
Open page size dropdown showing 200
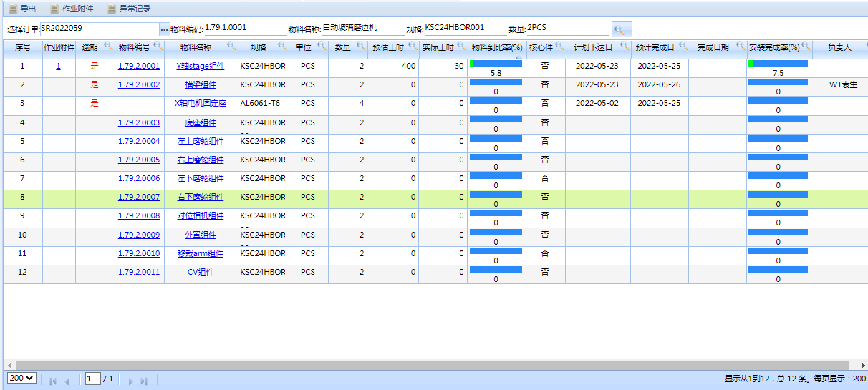(21, 378)
